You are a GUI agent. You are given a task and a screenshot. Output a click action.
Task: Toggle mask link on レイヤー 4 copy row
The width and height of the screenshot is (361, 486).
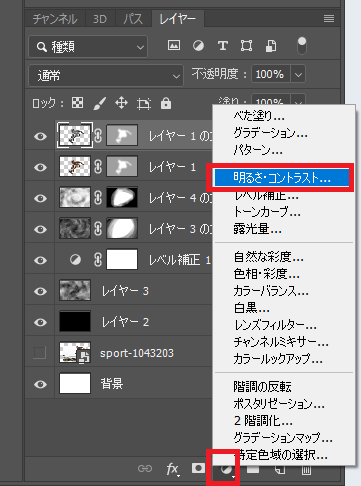[98, 198]
